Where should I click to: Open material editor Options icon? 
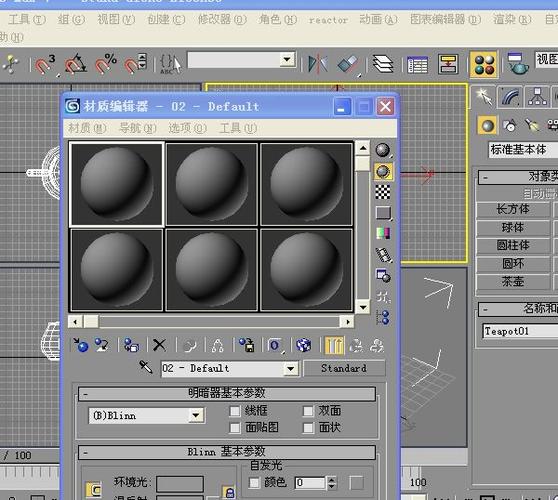click(x=383, y=275)
